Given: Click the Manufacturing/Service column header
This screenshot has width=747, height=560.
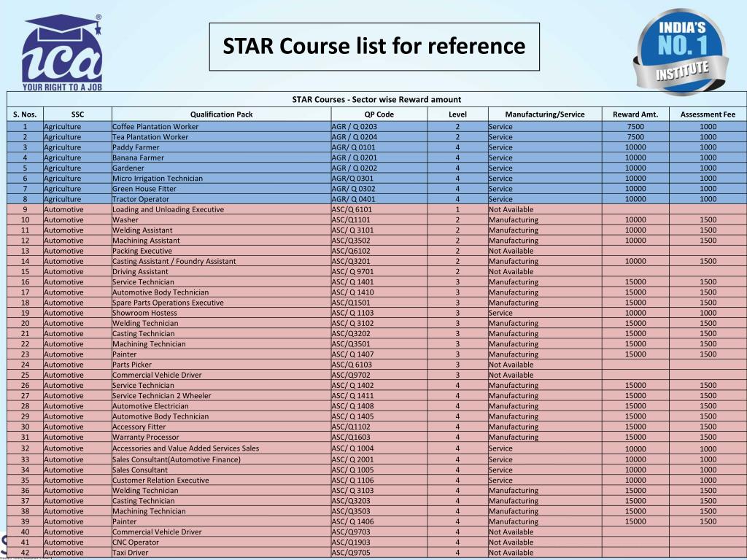Looking at the screenshot, I should (x=545, y=114).
